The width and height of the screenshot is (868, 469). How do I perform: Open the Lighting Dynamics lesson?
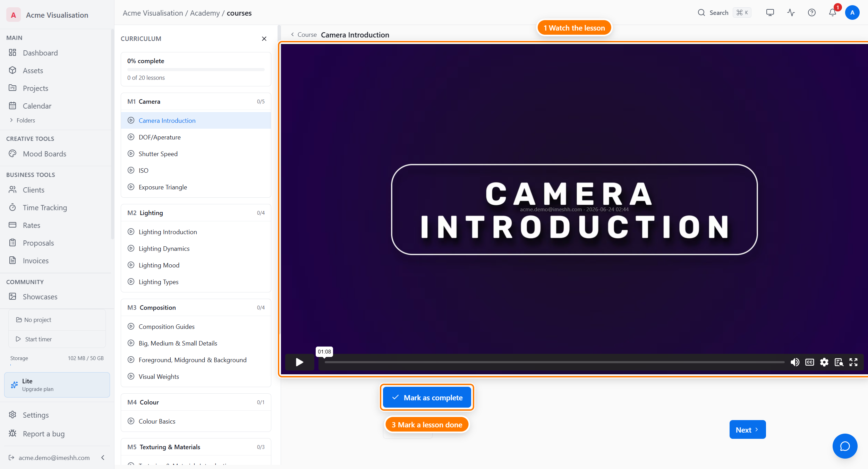coord(196,248)
